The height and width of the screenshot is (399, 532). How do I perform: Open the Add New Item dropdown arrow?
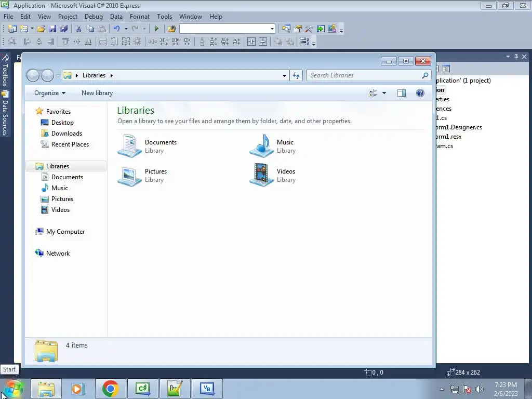click(x=32, y=29)
